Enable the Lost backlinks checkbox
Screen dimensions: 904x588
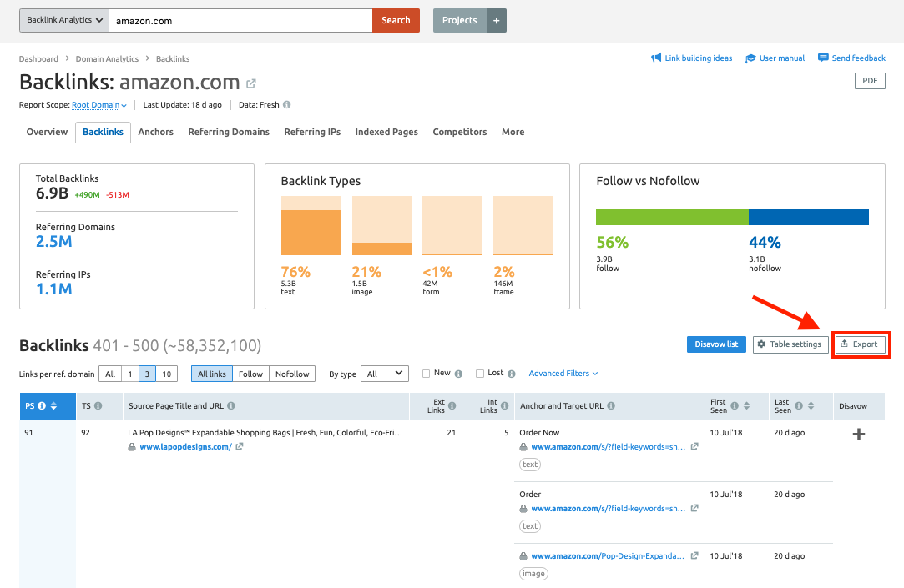click(480, 374)
